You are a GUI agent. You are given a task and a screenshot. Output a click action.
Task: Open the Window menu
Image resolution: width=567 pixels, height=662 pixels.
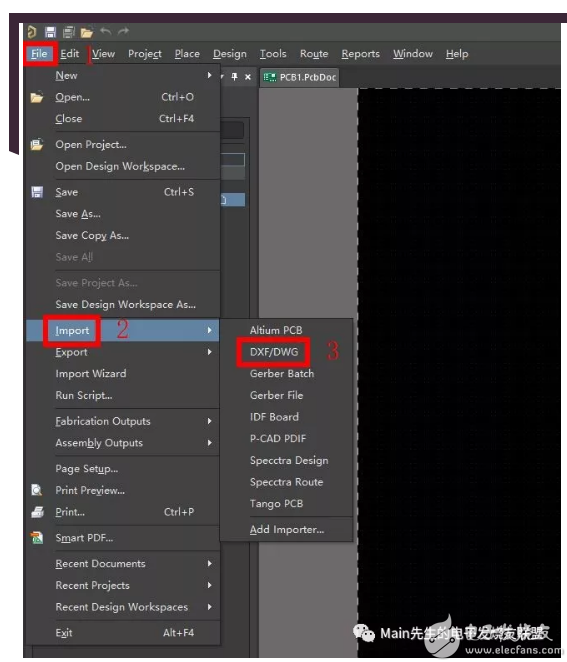pyautogui.click(x=413, y=54)
